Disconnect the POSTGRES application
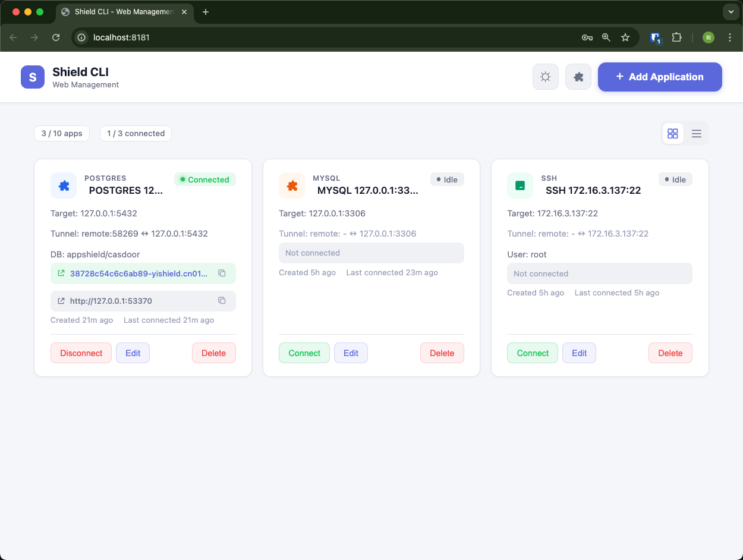The width and height of the screenshot is (743, 560). tap(81, 353)
